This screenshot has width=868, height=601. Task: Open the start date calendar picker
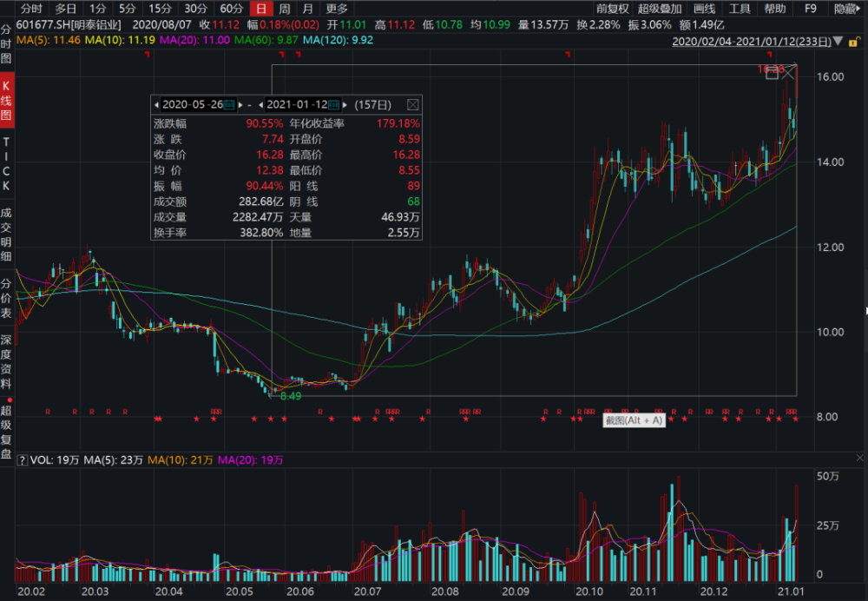[x=229, y=105]
